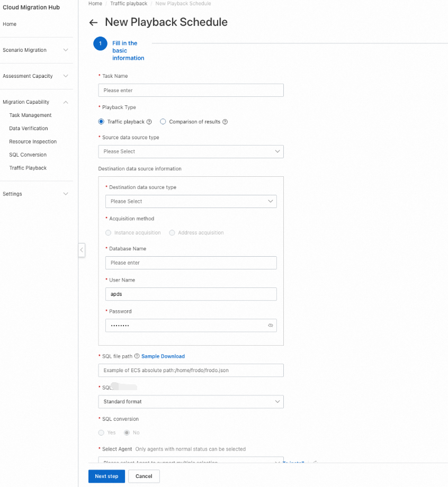Click help icon next to SQL file path
Screen dimensions: 448x487
coord(137,356)
